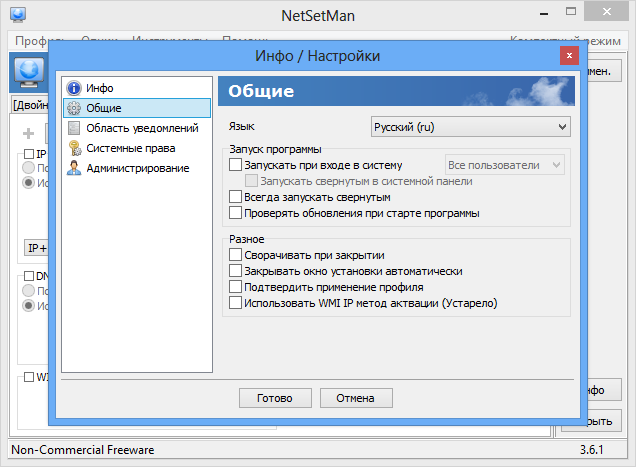
Task: Click the Общие header banner
Action: [x=396, y=91]
